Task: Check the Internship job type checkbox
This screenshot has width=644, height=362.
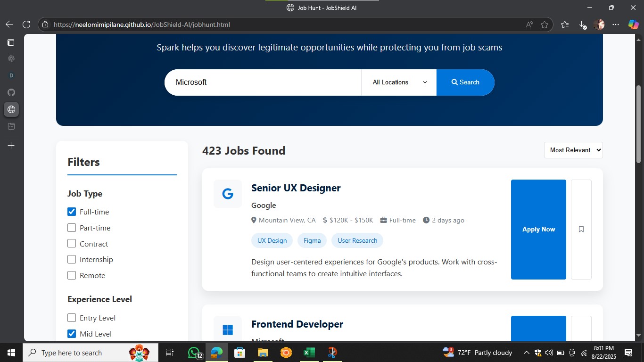Action: [x=72, y=259]
